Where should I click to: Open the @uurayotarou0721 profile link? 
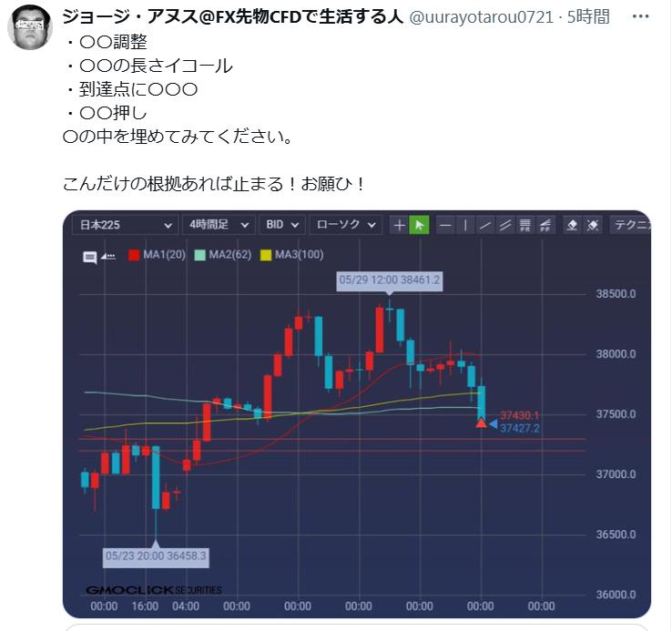tap(481, 17)
